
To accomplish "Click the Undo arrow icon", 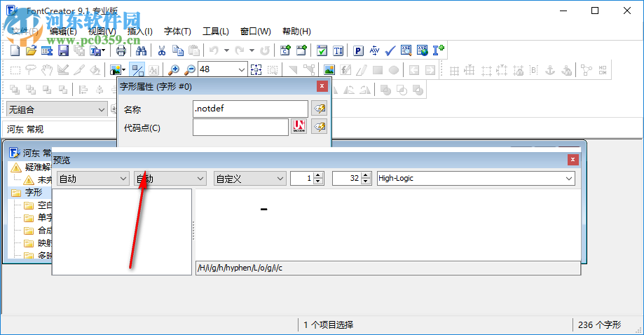I will 214,50.
